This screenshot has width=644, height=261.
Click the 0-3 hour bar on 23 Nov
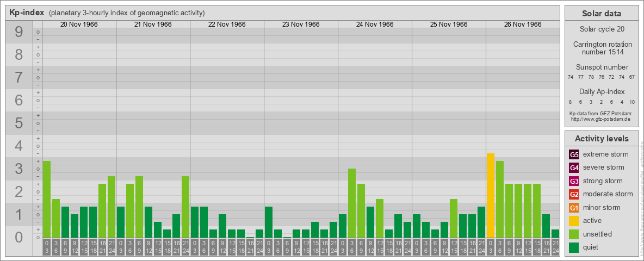point(269,222)
